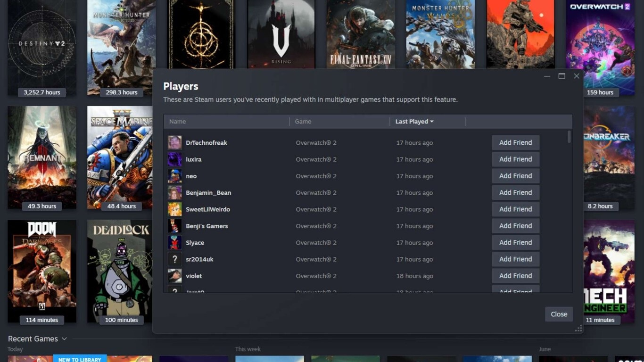The height and width of the screenshot is (362, 644).
Task: Open violet's avatar icon
Action: click(175, 276)
